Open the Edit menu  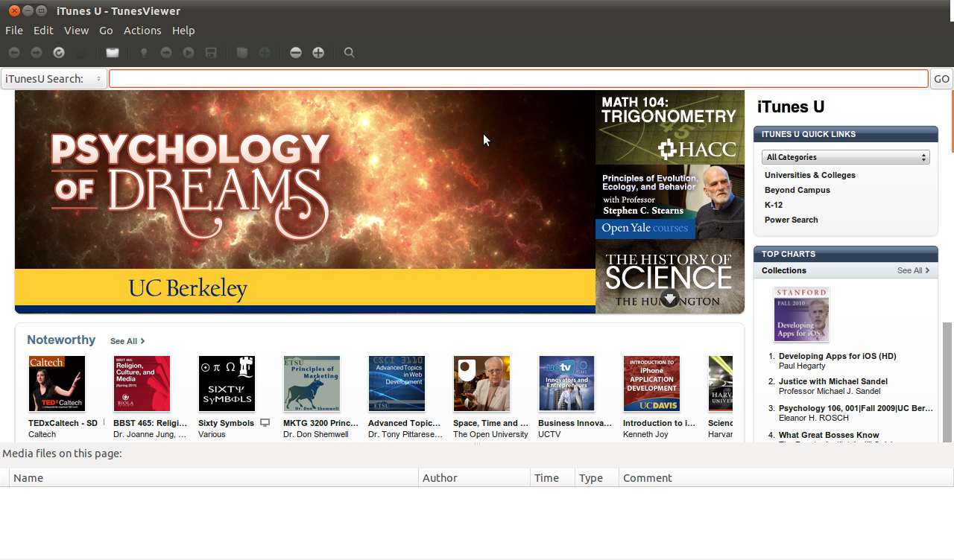43,31
